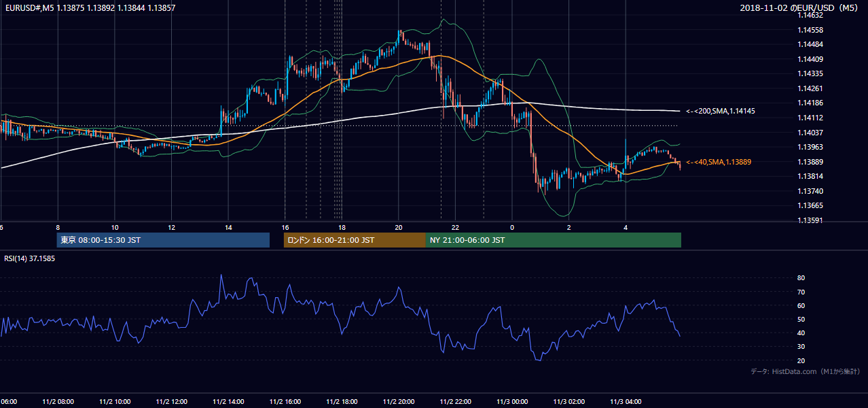Select the 11/2 08:00 bottom time label

point(58,402)
